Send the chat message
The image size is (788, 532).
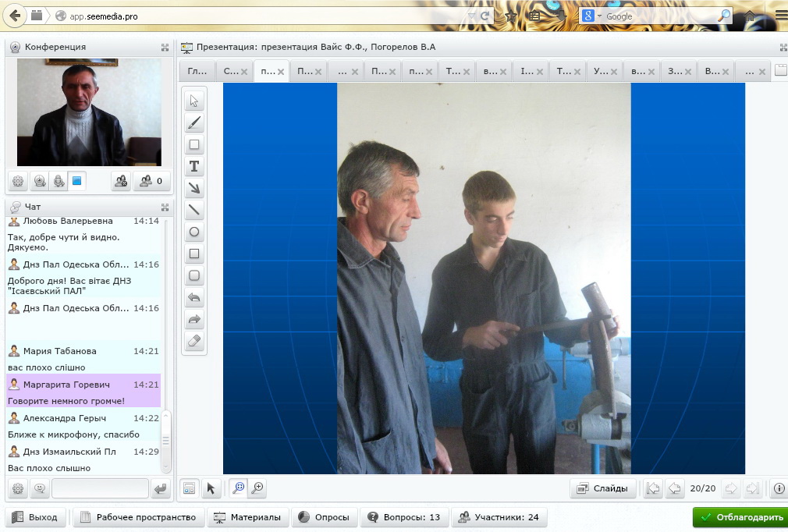point(161,489)
